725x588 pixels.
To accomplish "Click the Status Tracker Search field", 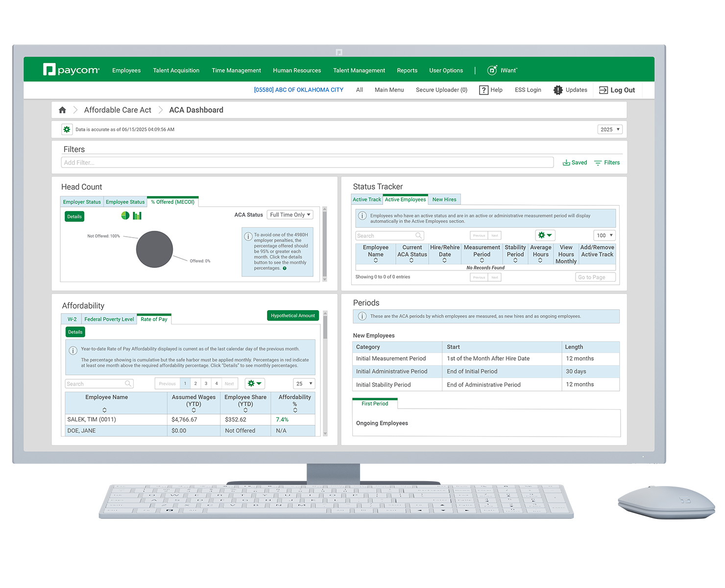I will 389,236.
